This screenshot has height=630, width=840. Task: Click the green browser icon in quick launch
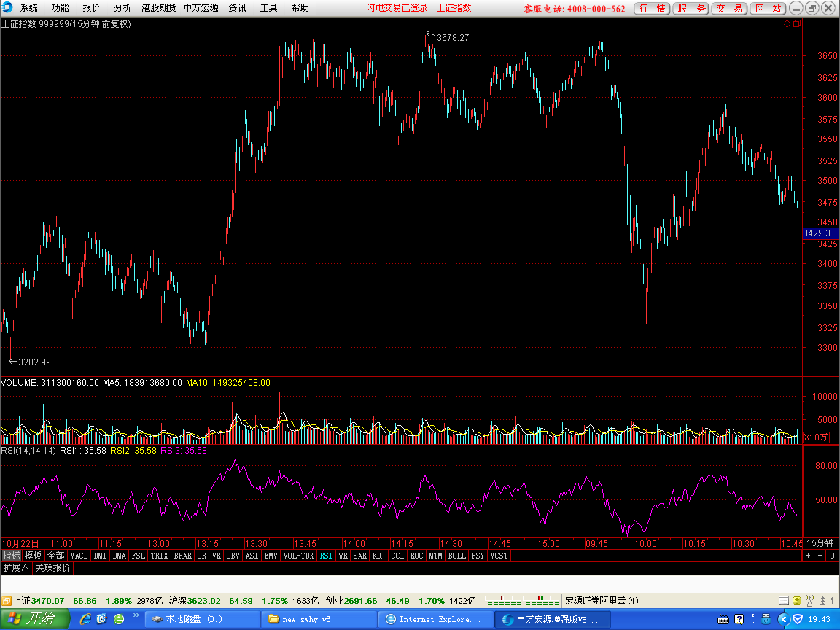pos(119,619)
